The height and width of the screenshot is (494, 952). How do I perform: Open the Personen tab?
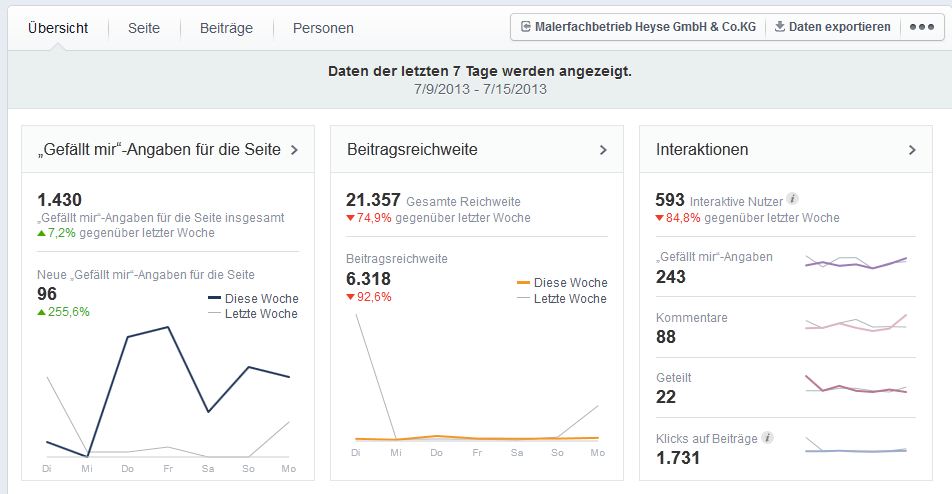(x=323, y=28)
